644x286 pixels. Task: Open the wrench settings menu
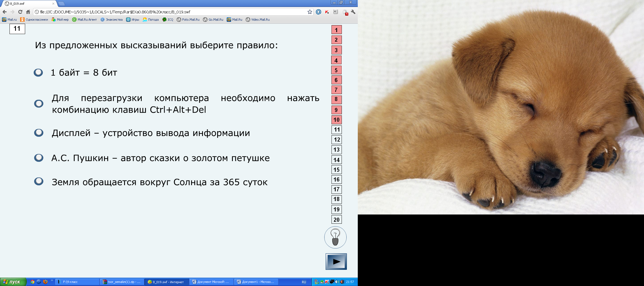[x=353, y=12]
